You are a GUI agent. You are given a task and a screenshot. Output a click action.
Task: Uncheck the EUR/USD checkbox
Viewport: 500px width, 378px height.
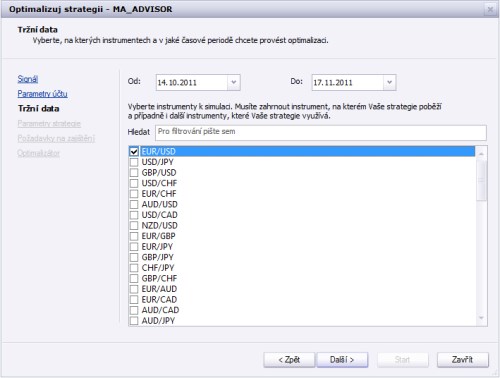point(134,152)
